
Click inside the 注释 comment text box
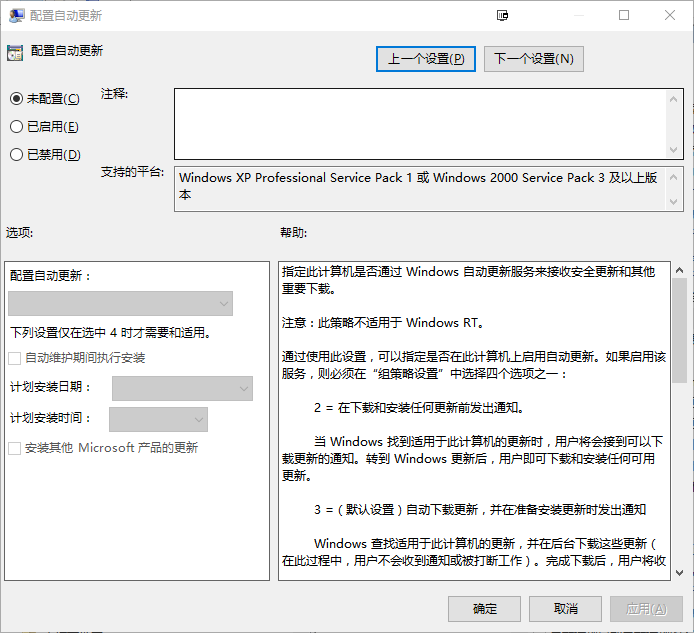pos(420,123)
